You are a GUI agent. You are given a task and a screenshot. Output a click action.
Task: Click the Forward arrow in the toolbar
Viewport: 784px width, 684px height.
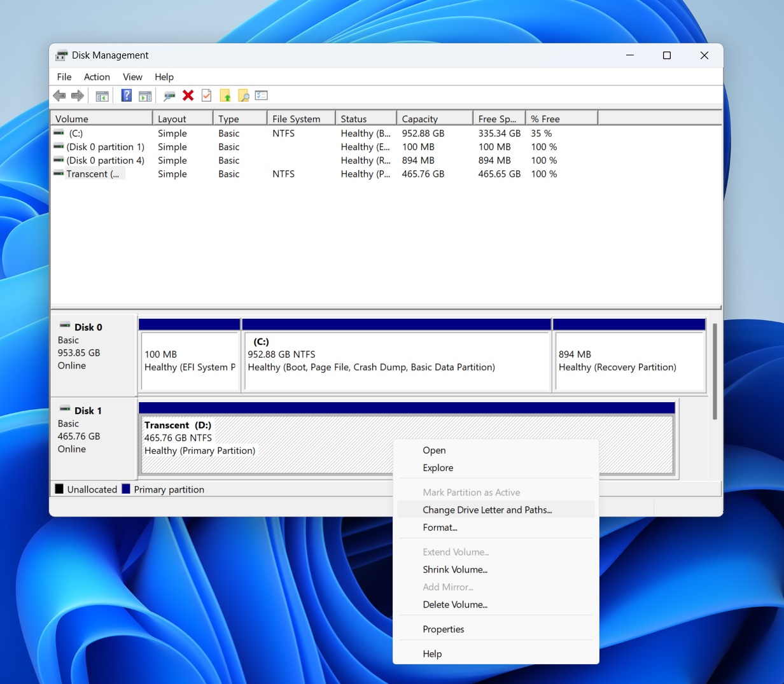pyautogui.click(x=78, y=95)
